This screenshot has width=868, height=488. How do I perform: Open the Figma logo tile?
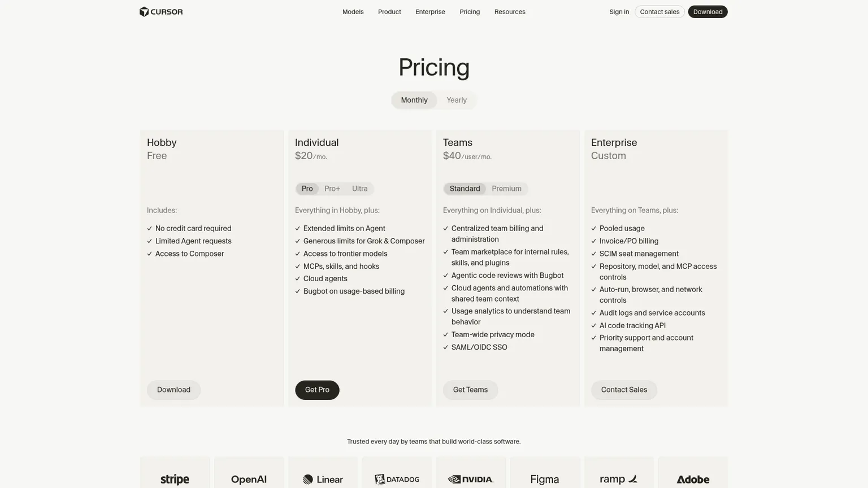545,473
